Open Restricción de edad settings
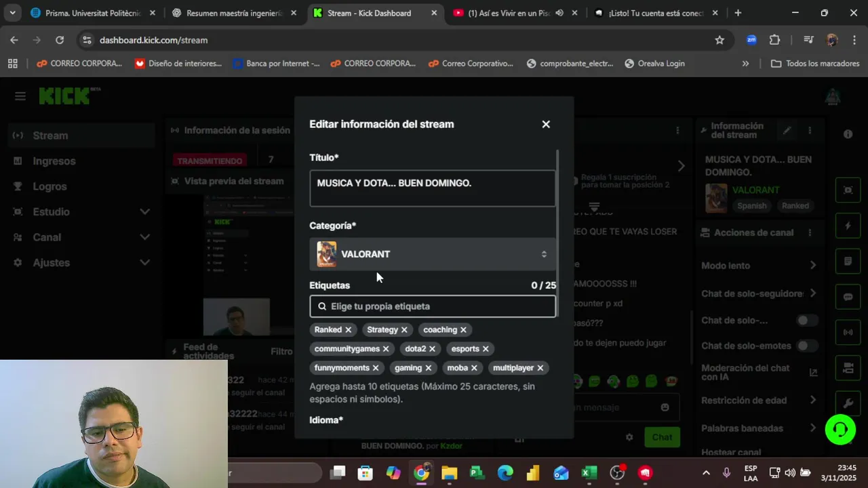Viewport: 868px width, 488px height. click(759, 401)
